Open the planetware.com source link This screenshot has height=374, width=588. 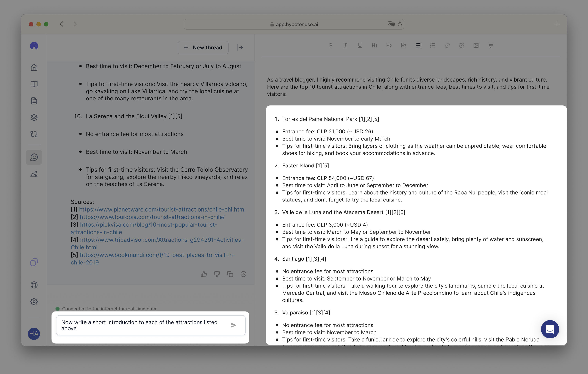162,209
